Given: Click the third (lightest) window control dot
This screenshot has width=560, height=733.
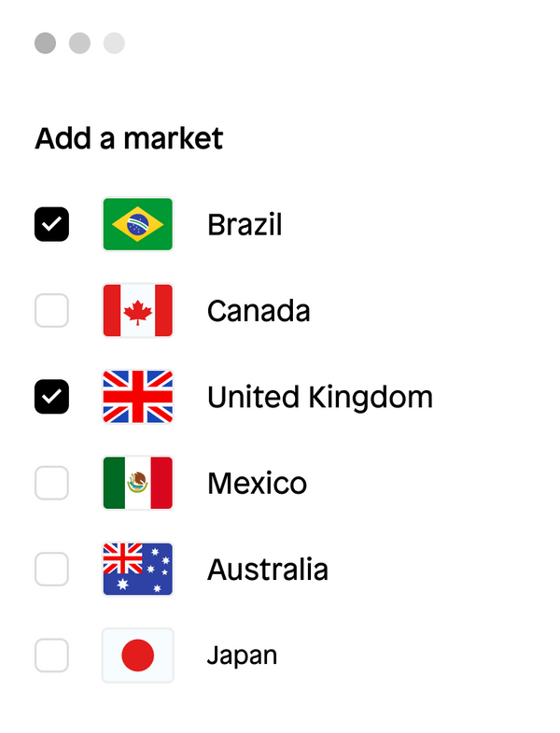Looking at the screenshot, I should tap(114, 43).
